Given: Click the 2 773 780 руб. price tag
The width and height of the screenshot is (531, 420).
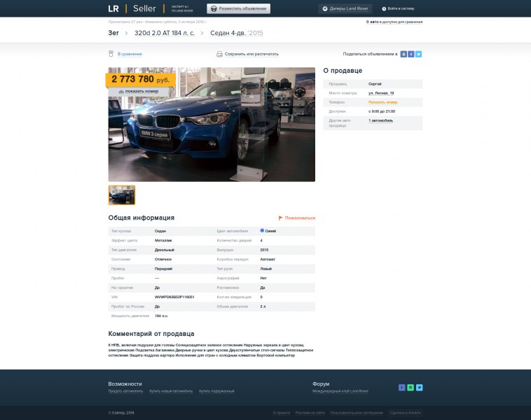Looking at the screenshot, I should (141, 80).
